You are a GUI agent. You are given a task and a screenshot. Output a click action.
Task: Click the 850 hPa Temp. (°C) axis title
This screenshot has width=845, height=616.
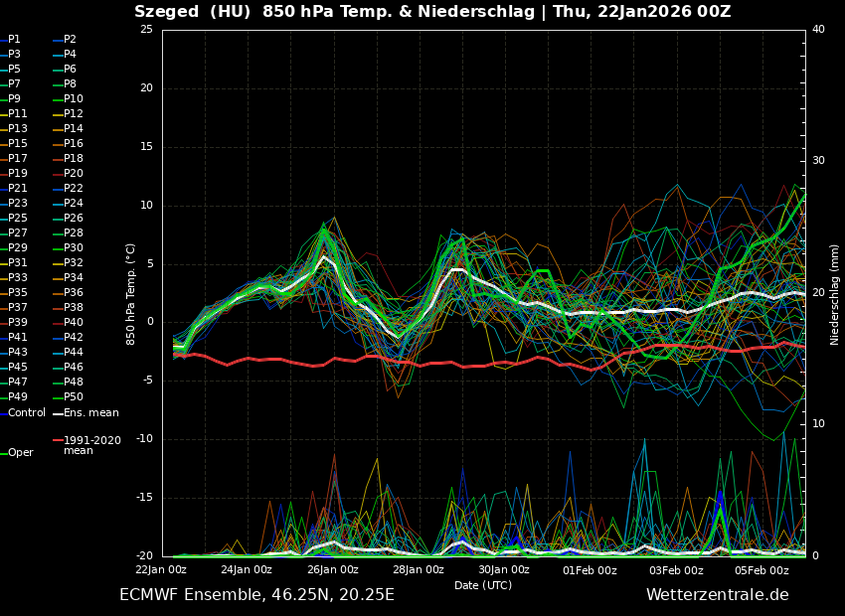pos(131,293)
